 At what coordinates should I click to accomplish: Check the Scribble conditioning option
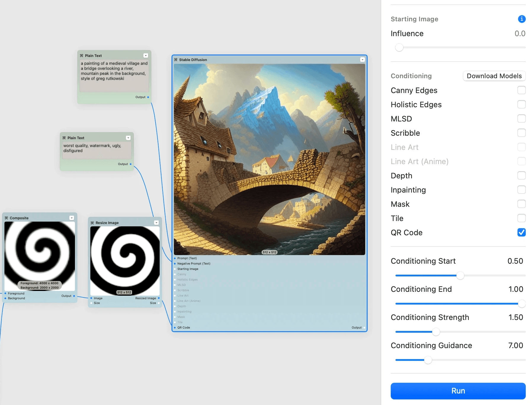click(522, 133)
